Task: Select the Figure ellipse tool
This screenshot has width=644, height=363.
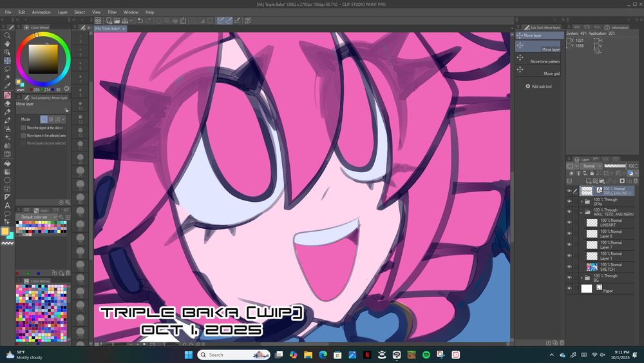Action: (7, 180)
